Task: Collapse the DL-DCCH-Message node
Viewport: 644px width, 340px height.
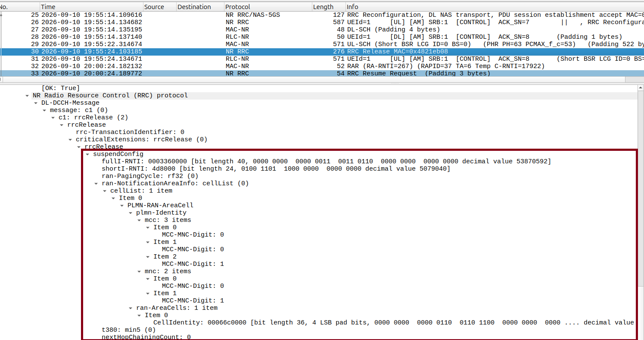Action: click(x=36, y=103)
